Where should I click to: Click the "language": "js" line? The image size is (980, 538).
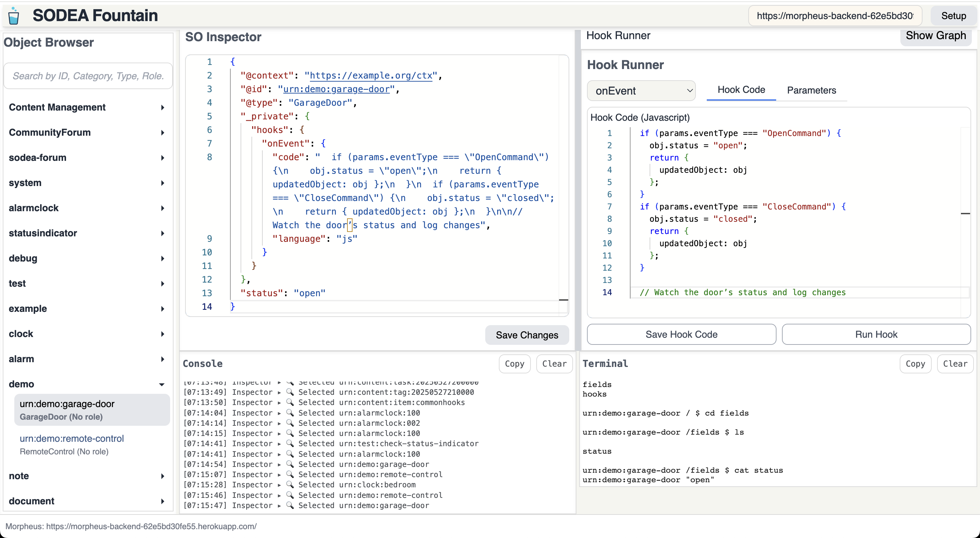point(315,239)
